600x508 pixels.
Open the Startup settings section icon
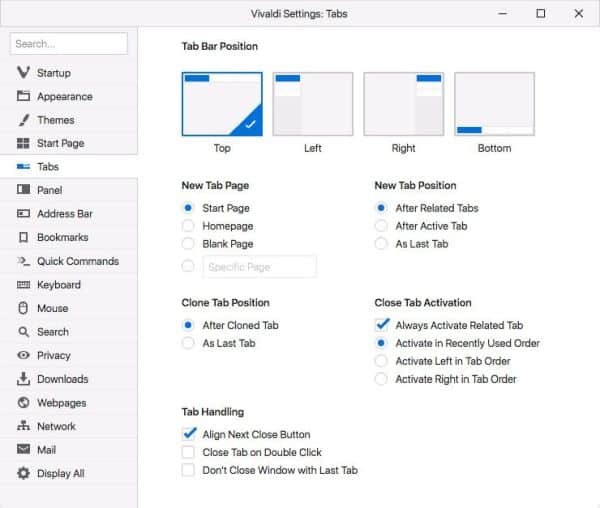pyautogui.click(x=23, y=72)
